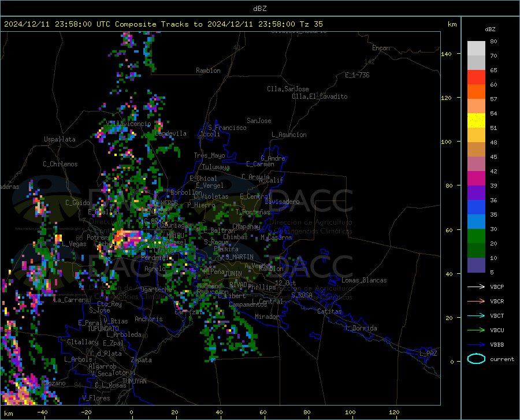Select the light gray color band under 80 dBZ
Screen dimensions: 520x420
point(476,49)
